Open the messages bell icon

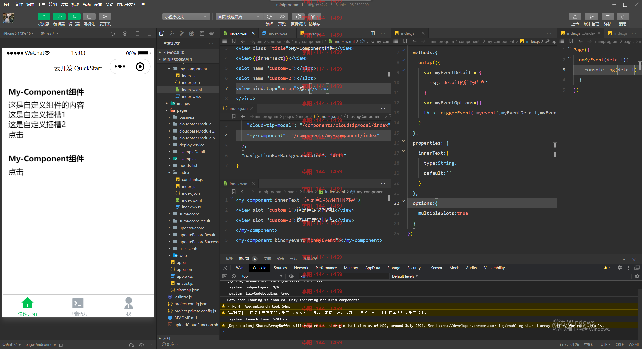tap(623, 17)
